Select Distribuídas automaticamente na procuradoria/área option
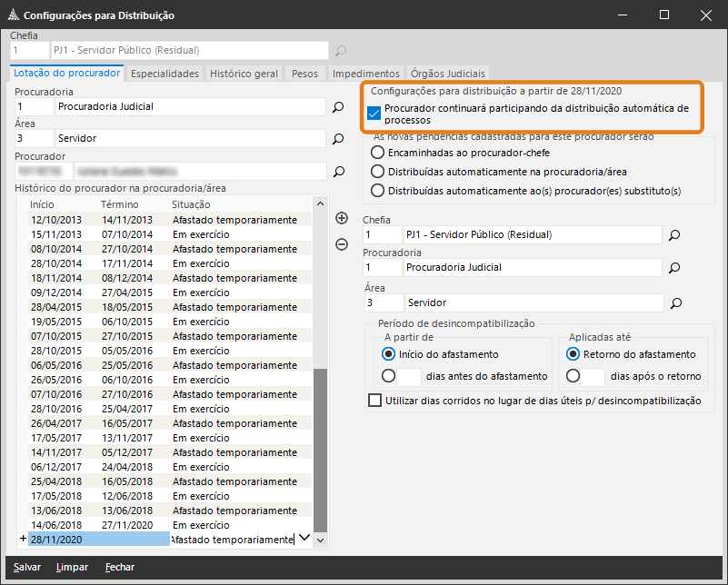Viewport: 728px width, 585px height. pos(378,171)
